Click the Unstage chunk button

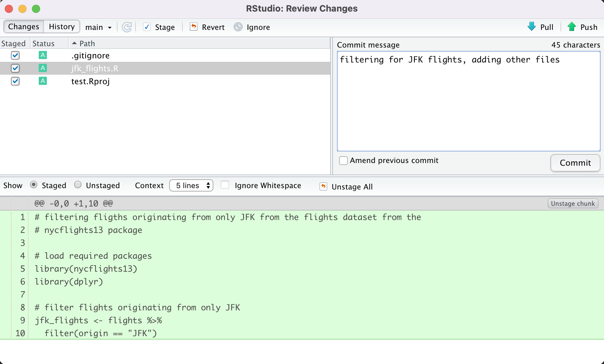point(573,203)
